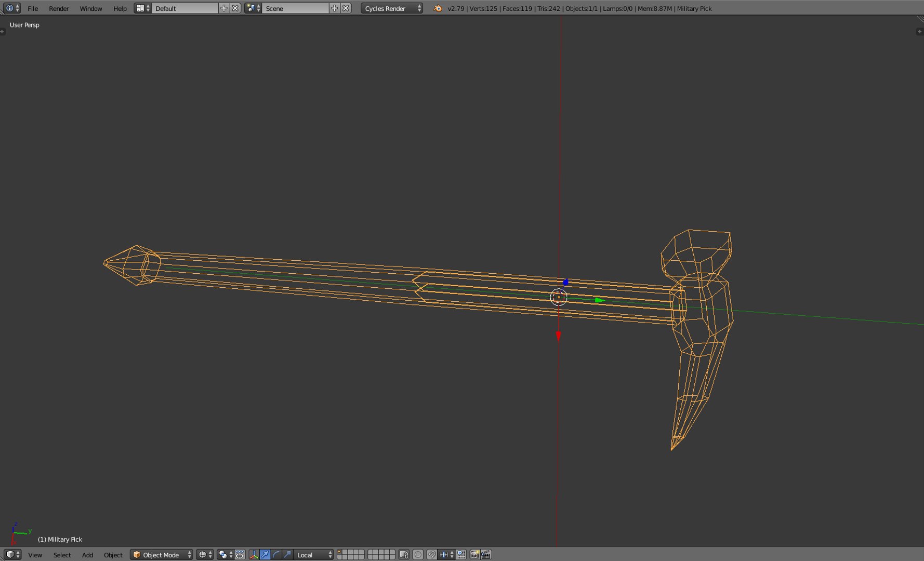Toggle snap during transform
Viewport: 924px width, 561px height.
tap(432, 555)
